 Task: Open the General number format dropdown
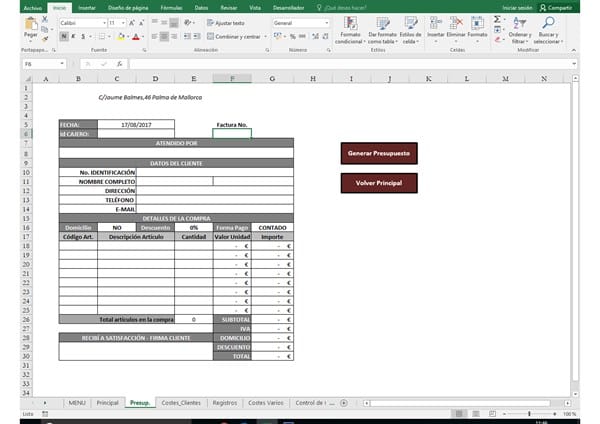tap(326, 23)
